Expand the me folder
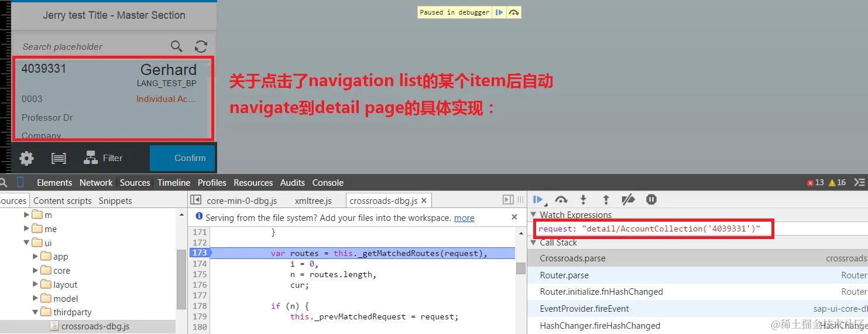The image size is (868, 334). click(x=26, y=229)
